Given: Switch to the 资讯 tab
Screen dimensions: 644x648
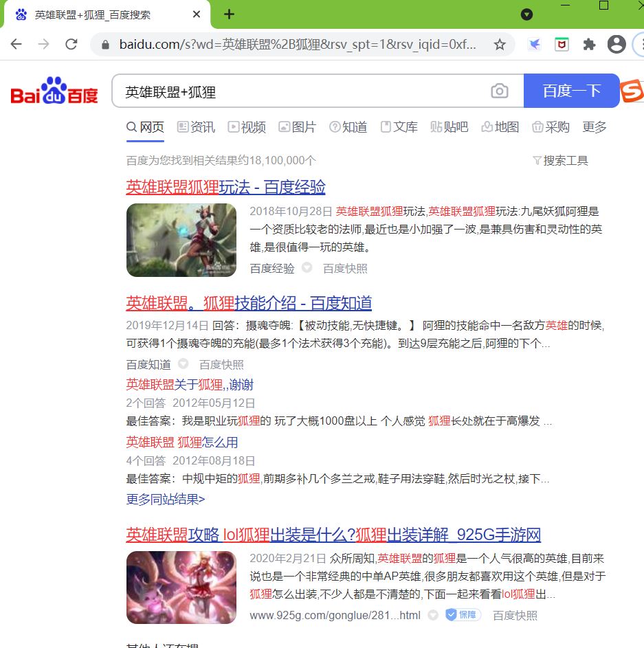Looking at the screenshot, I should point(196,127).
